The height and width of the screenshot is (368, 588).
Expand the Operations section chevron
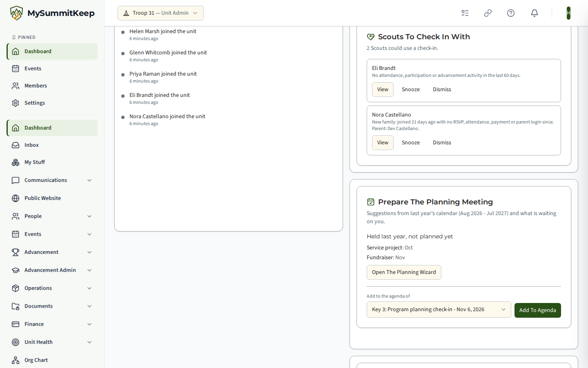click(89, 288)
